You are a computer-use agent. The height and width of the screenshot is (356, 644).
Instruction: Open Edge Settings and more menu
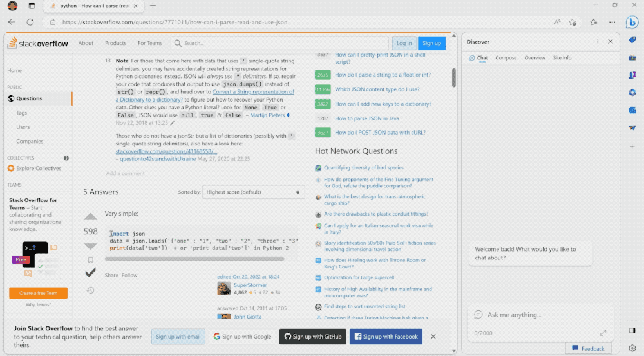pyautogui.click(x=612, y=22)
